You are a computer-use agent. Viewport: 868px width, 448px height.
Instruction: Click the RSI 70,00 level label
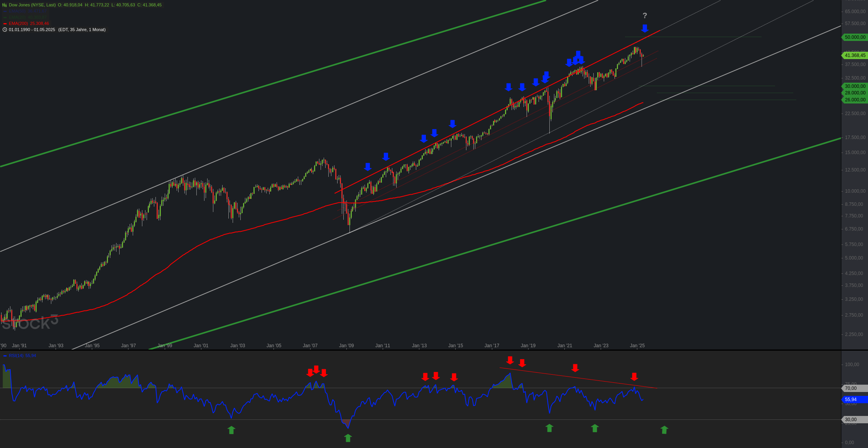854,388
